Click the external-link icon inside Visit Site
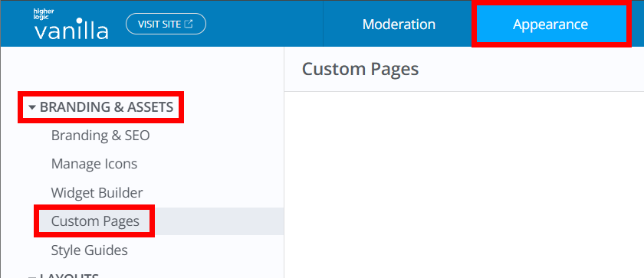 click(x=188, y=24)
